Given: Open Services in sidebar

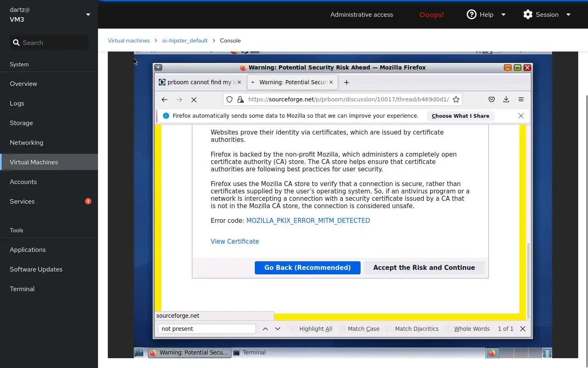Looking at the screenshot, I should (x=49, y=201).
